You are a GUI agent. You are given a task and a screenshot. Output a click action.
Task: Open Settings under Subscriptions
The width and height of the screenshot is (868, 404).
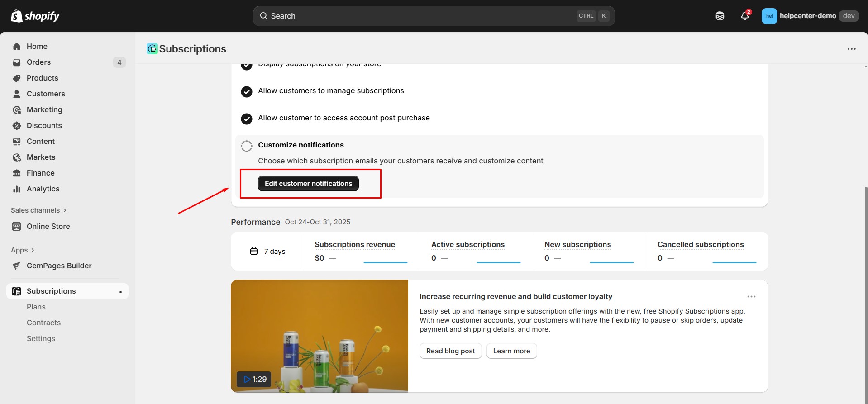point(41,339)
